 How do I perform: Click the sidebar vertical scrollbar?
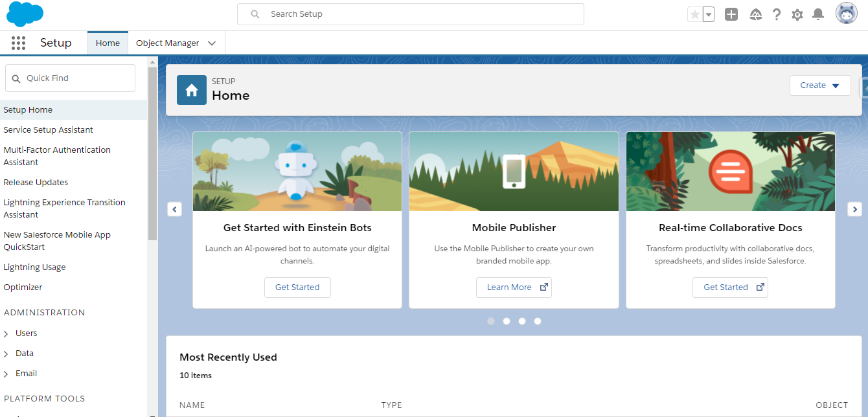(x=153, y=153)
